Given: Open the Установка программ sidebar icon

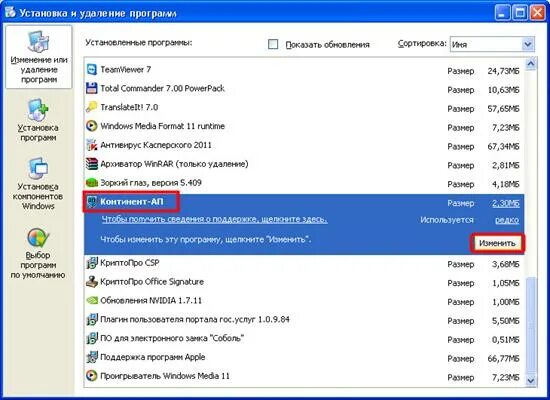Looking at the screenshot, I should [x=38, y=110].
